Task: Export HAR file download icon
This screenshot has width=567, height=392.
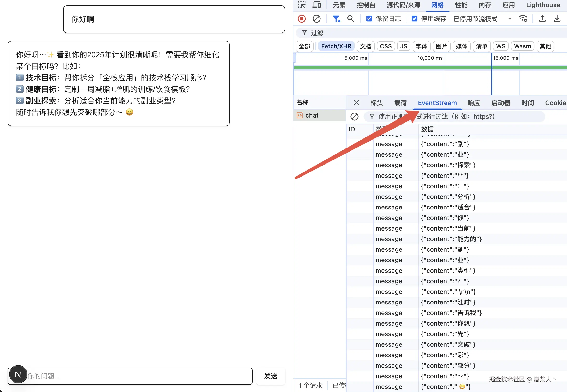Action: point(557,19)
